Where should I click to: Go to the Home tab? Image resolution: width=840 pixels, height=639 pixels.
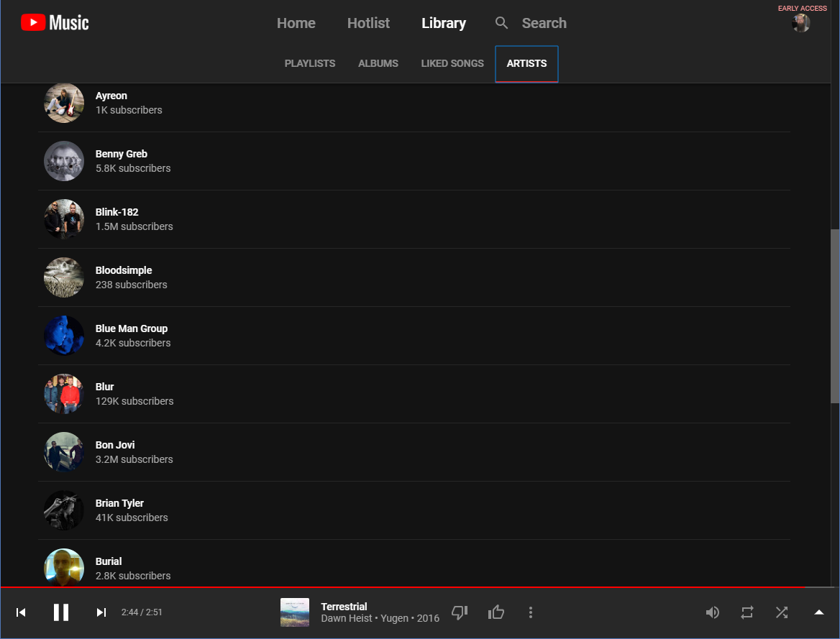296,23
